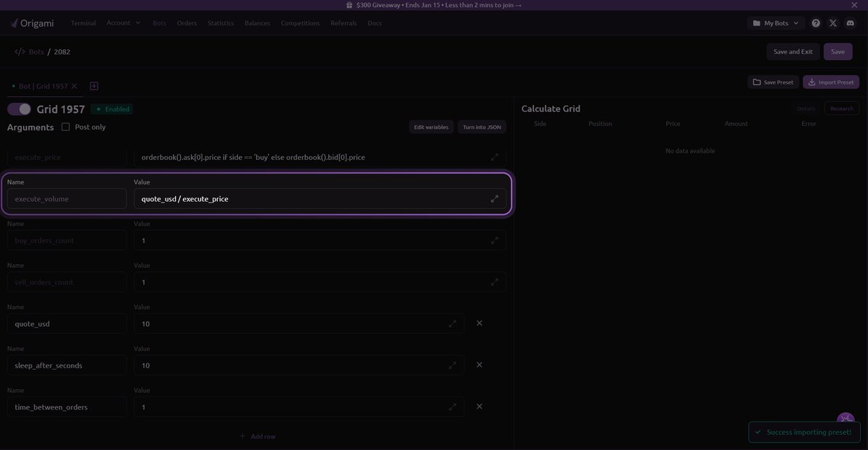Screen dimensions: 868x450
Task: Click the sleep_after_seconds name field
Action: 67,365
